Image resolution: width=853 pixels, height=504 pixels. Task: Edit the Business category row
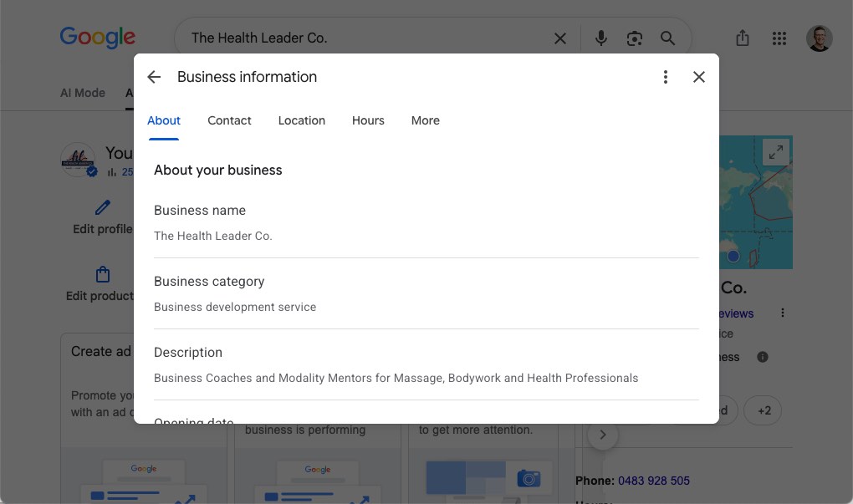[426, 293]
